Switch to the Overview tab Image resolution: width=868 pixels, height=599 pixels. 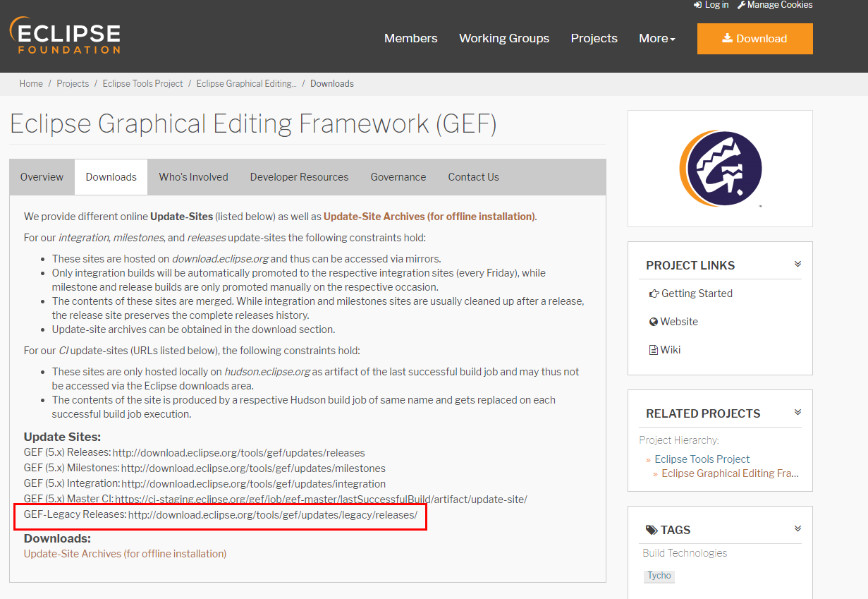(x=42, y=177)
